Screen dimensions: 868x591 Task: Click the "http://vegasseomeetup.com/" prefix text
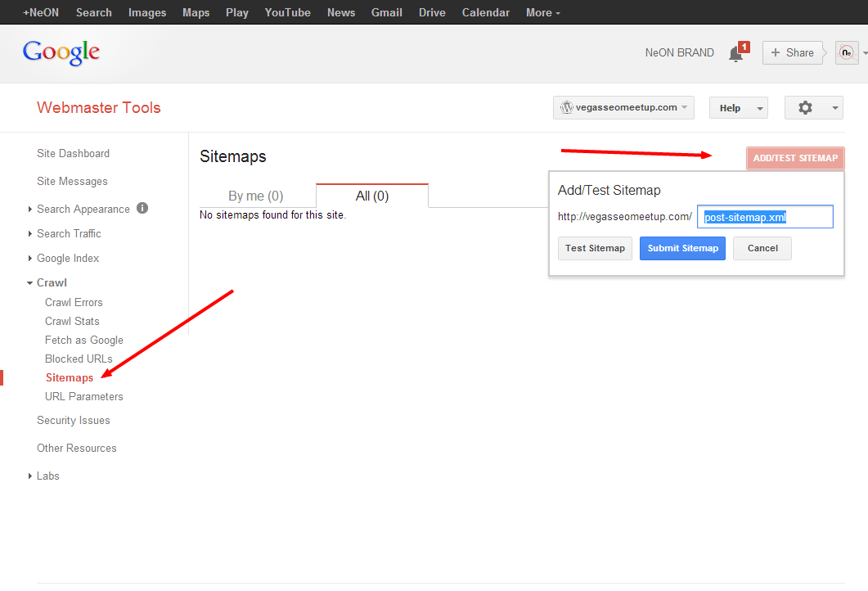pos(624,217)
